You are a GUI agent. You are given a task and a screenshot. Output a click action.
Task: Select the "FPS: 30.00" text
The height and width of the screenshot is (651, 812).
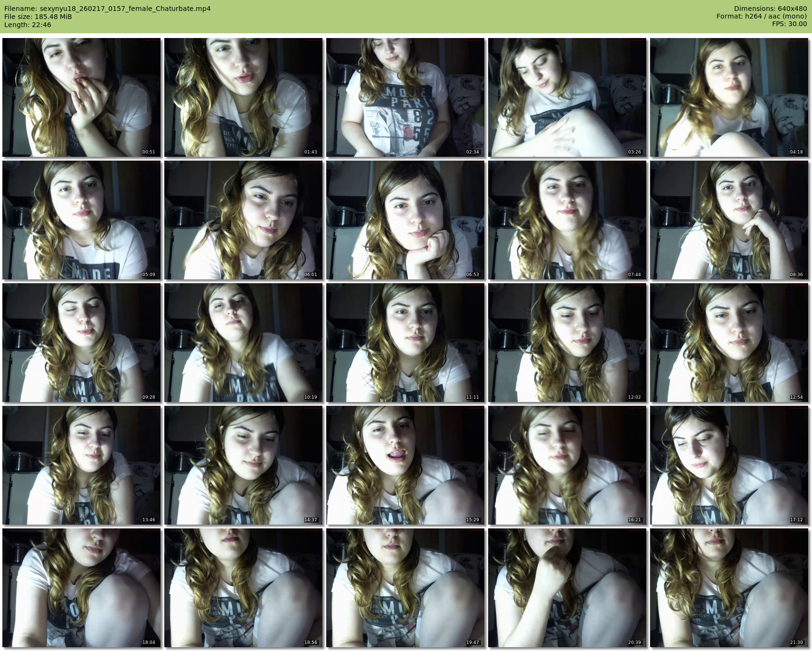789,24
